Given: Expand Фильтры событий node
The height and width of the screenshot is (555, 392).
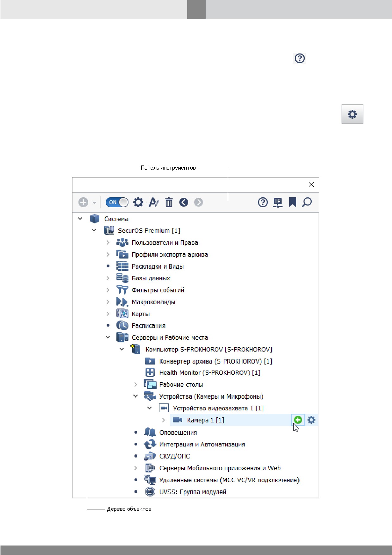Looking at the screenshot, I should [x=108, y=290].
